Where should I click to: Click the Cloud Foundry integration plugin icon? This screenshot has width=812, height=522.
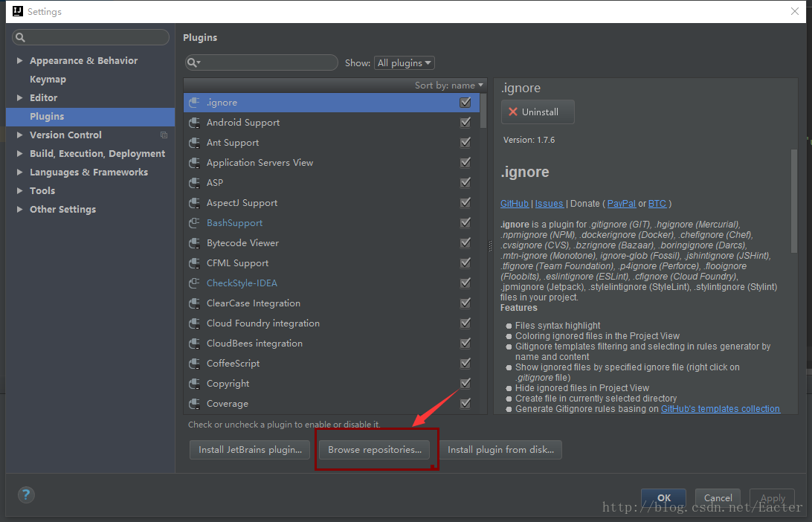[194, 323]
